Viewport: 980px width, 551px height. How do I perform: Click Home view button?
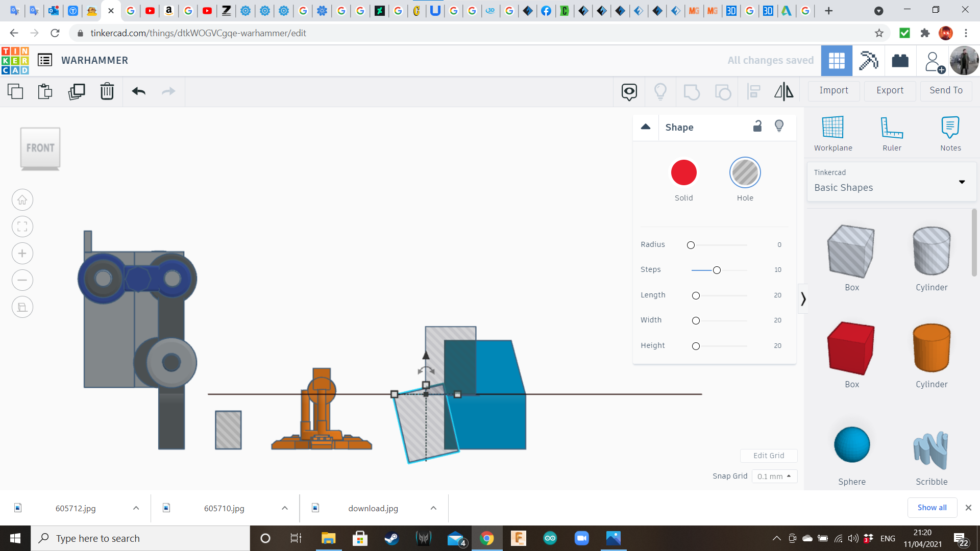pyautogui.click(x=22, y=200)
